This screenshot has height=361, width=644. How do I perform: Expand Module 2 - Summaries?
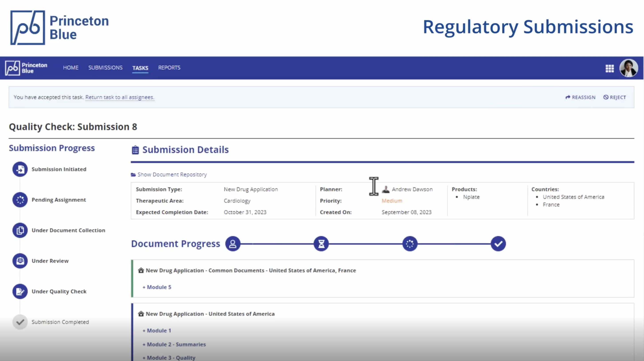174,345
